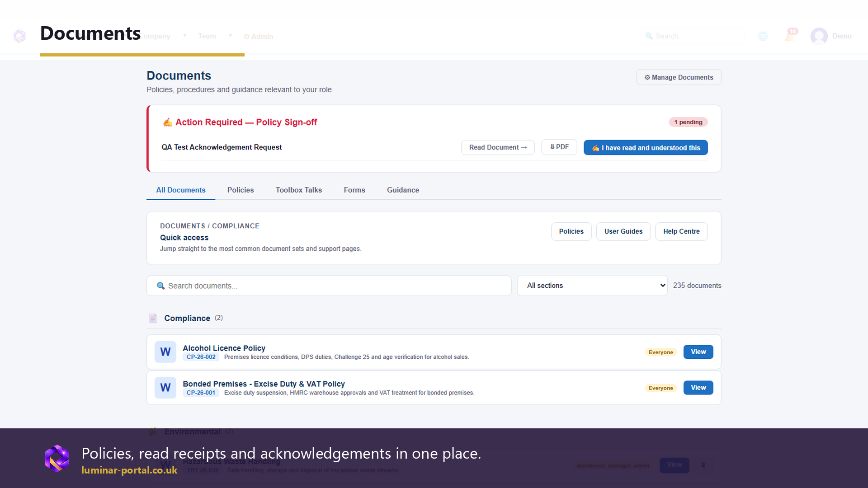Click the globe language icon in header
This screenshot has width=868, height=488.
point(763,36)
